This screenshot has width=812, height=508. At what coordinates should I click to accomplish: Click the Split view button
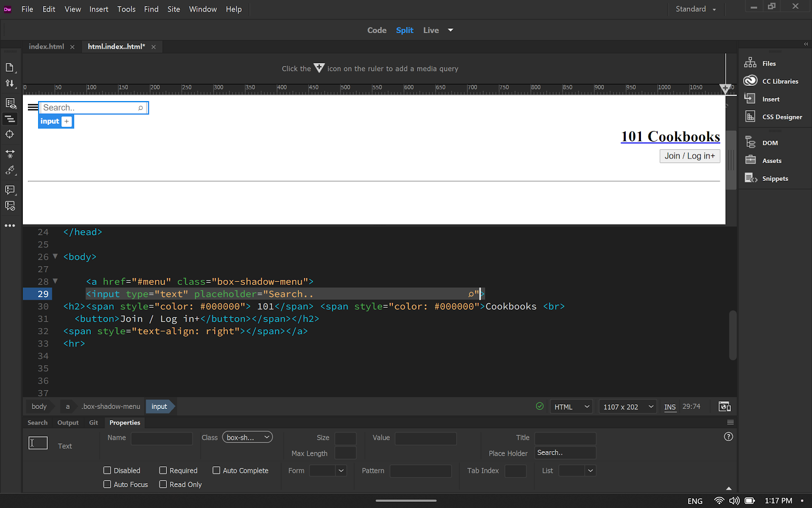click(404, 30)
